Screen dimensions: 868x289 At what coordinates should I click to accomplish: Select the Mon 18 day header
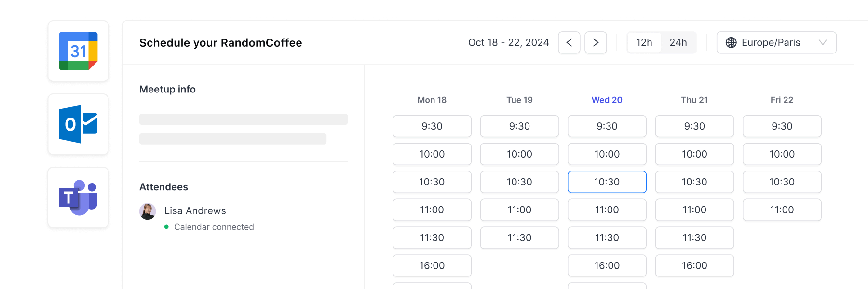[432, 100]
